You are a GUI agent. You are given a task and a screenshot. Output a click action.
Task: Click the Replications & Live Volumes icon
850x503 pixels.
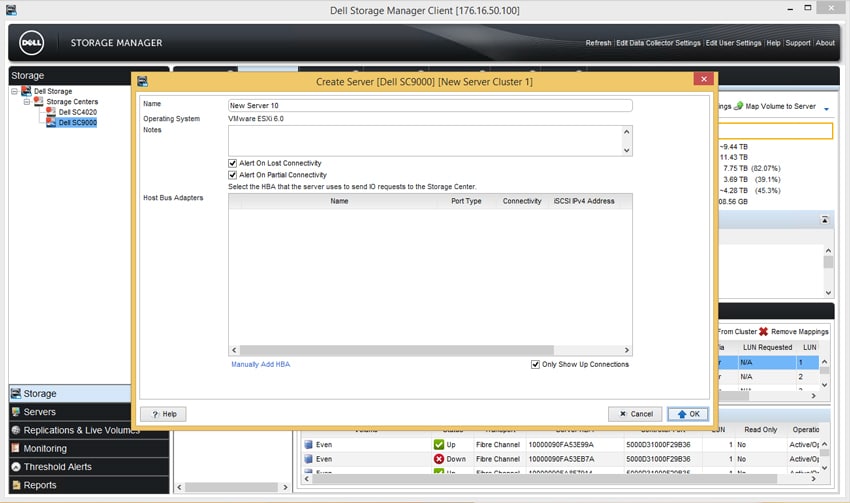[16, 430]
